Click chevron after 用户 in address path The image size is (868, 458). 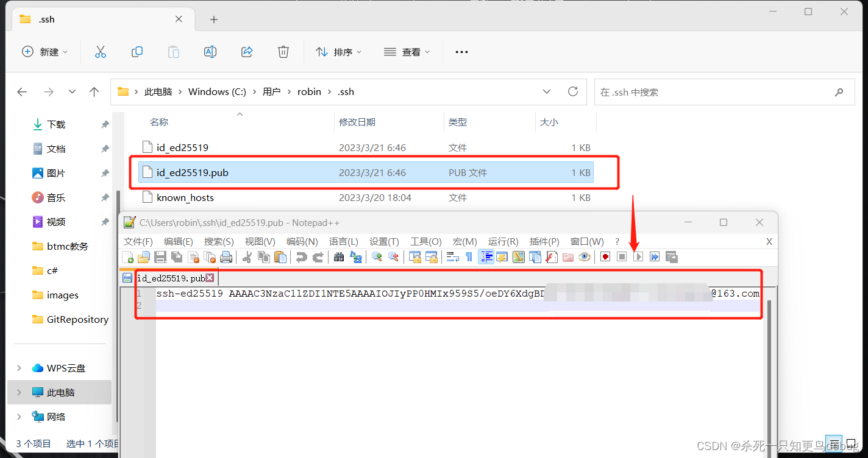coord(289,92)
